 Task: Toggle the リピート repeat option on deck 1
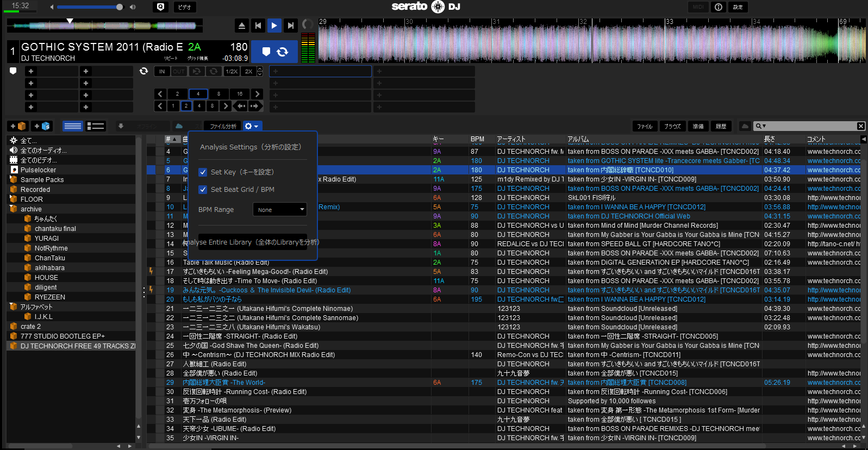[x=171, y=58]
